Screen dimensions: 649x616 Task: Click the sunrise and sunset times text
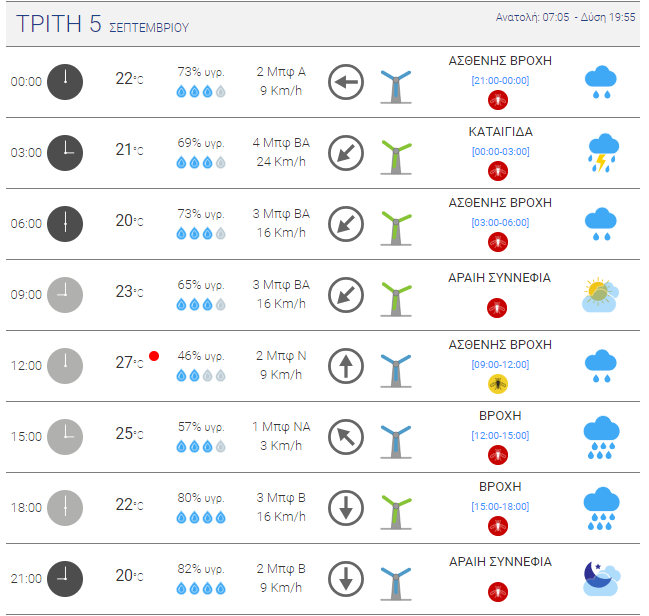pyautogui.click(x=565, y=17)
